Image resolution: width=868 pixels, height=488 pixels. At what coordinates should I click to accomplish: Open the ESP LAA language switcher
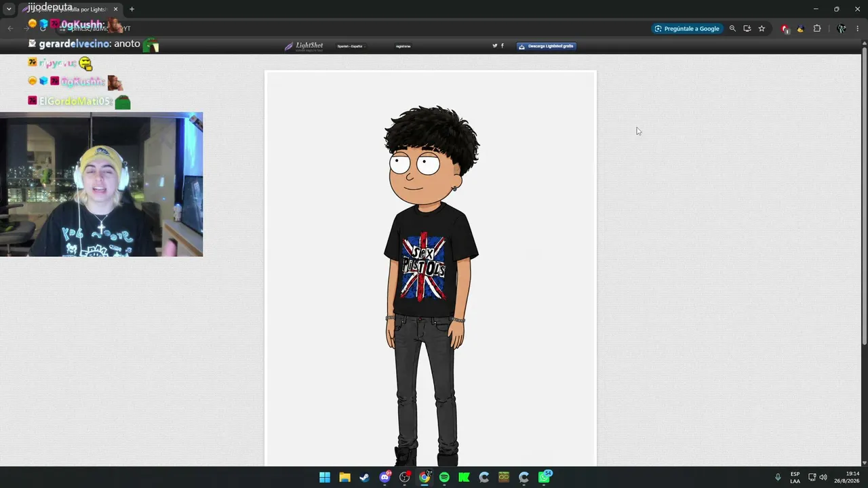click(795, 477)
